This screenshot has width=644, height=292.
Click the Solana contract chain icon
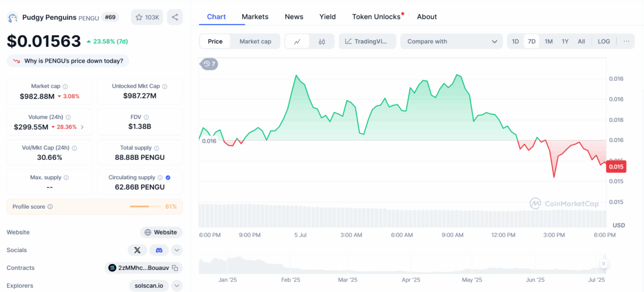pos(112,268)
